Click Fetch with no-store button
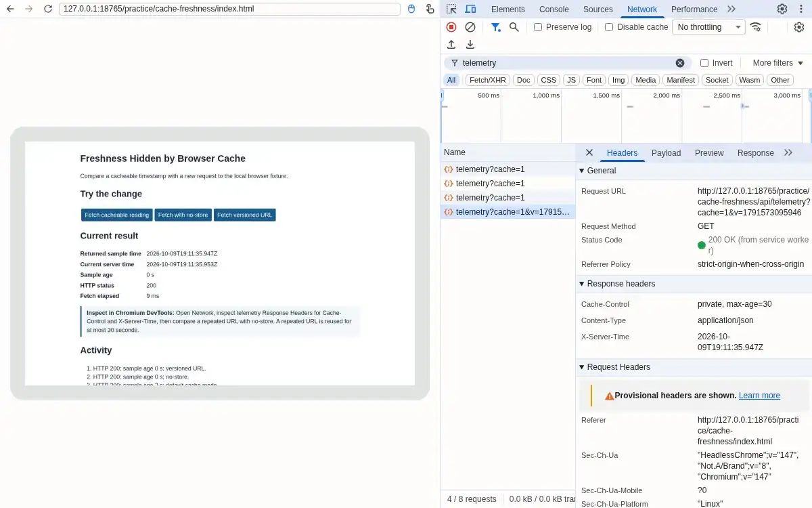Viewport: 812px width, 508px height. point(183,215)
